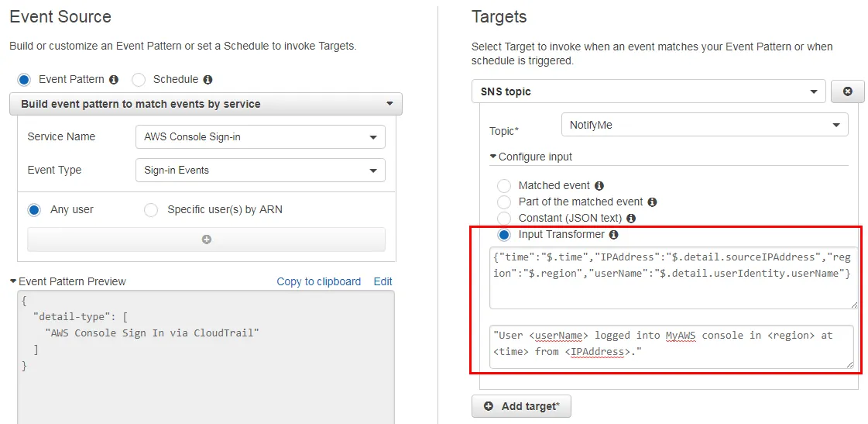The height and width of the screenshot is (424, 868).
Task: Click info icon beside Constant (JSON text)
Action: point(631,219)
